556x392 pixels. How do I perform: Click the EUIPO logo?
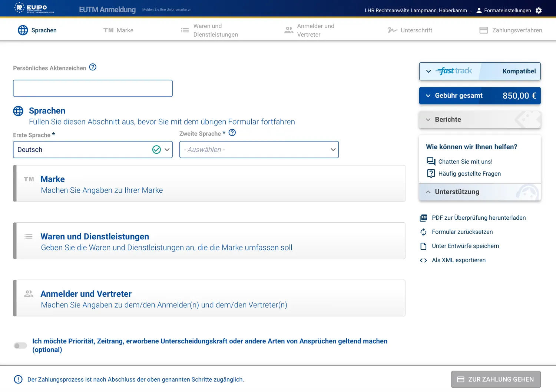34,8
